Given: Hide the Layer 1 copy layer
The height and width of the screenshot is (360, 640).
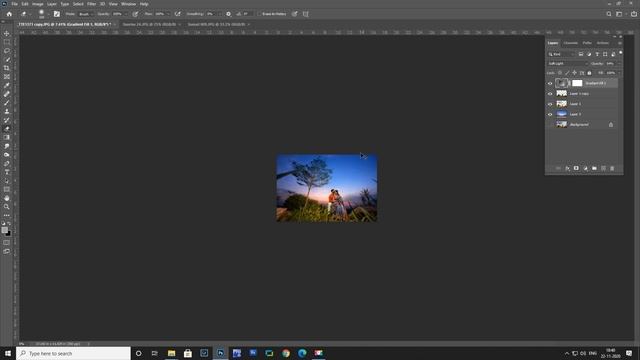Looking at the screenshot, I should pos(550,93).
